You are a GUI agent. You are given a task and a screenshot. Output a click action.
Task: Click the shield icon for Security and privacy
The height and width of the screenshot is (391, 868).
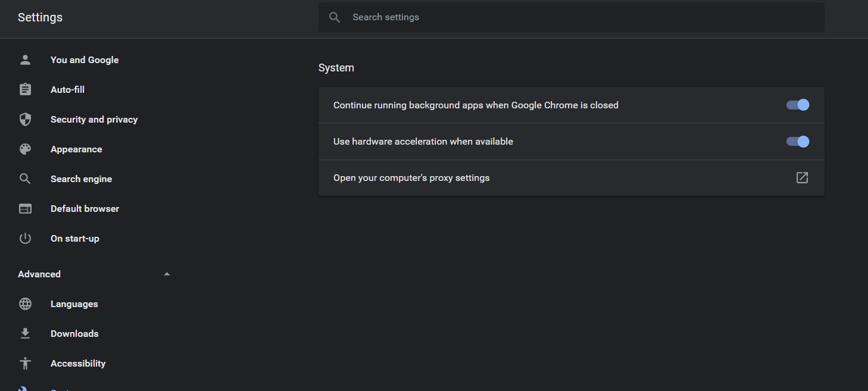tap(25, 120)
